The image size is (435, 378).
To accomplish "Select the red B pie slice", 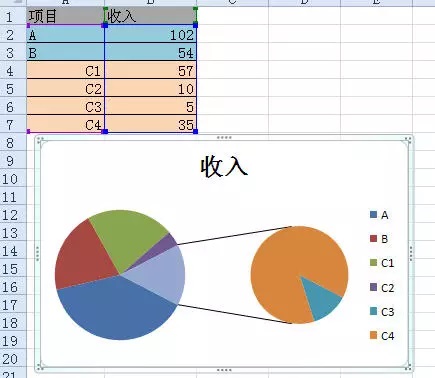I will 82,258.
